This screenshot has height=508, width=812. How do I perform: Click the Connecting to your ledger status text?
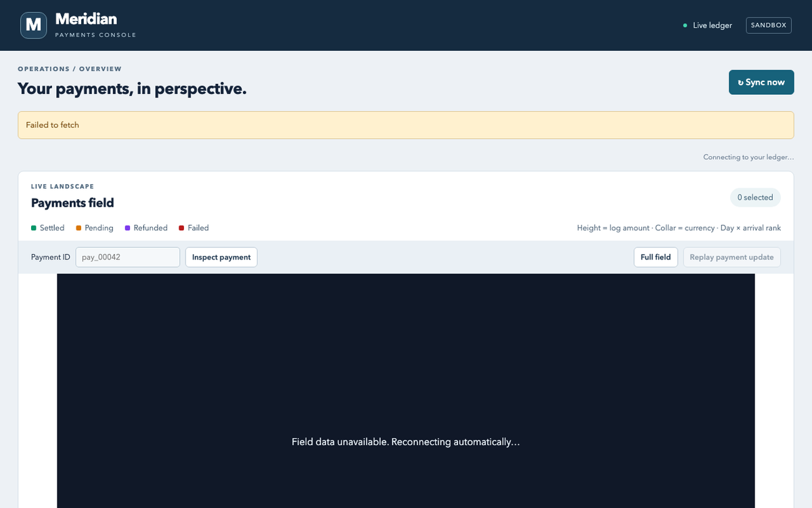coord(748,157)
